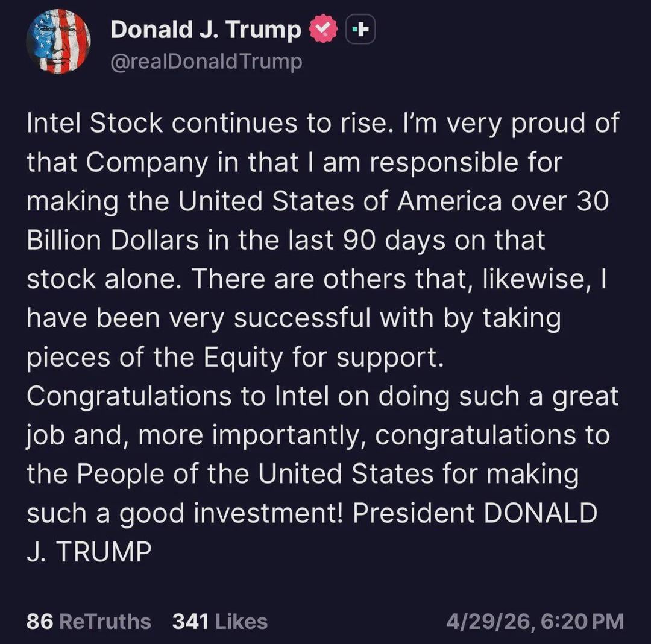This screenshot has width=651, height=644.
Task: View the Likes list for this post
Action: tap(241, 621)
